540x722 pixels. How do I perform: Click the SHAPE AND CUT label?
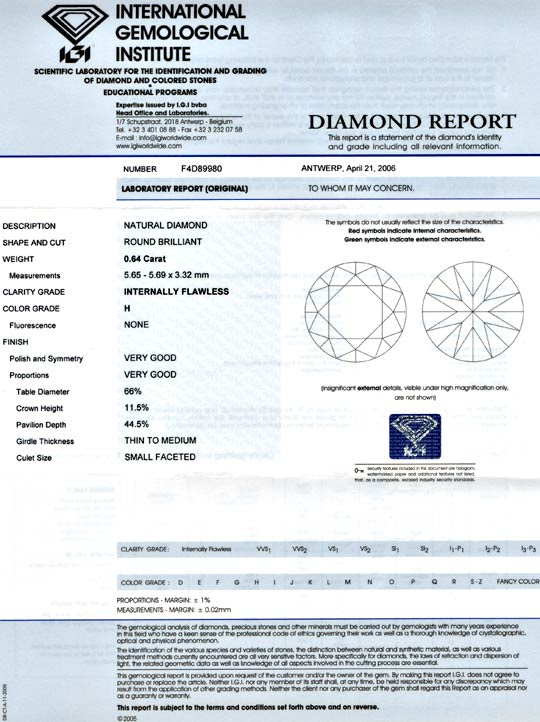click(34, 243)
